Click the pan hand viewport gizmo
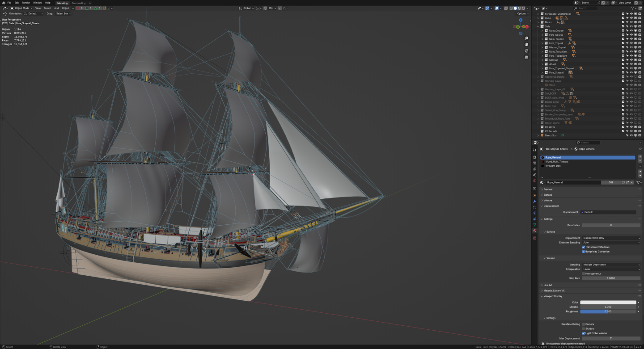Viewport: 644px width, 349px height. (526, 44)
